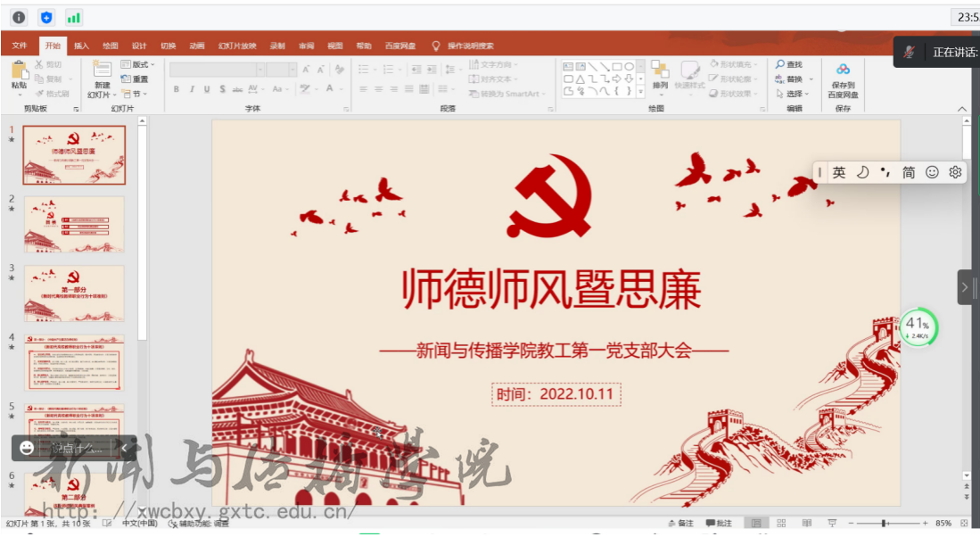The width and height of the screenshot is (980, 537).
Task: Open the Layout (版式) dropdown
Action: (137, 64)
